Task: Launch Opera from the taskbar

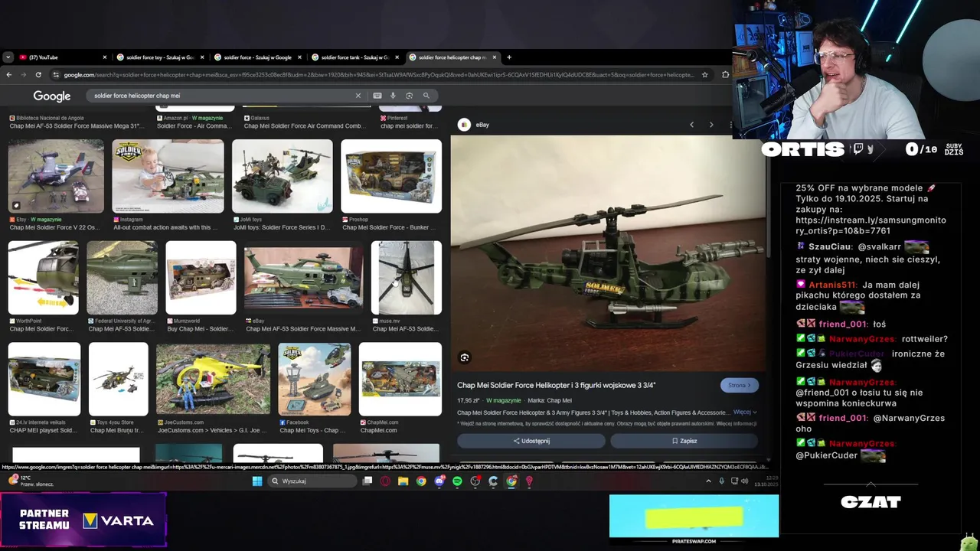Action: [x=385, y=481]
